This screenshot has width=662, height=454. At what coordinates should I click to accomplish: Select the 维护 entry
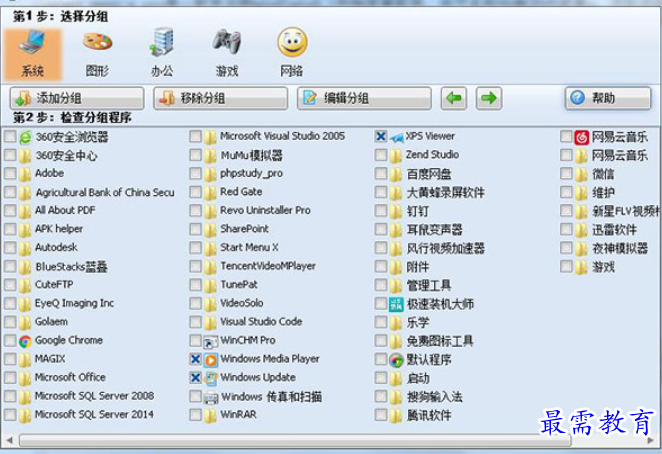coord(603,193)
